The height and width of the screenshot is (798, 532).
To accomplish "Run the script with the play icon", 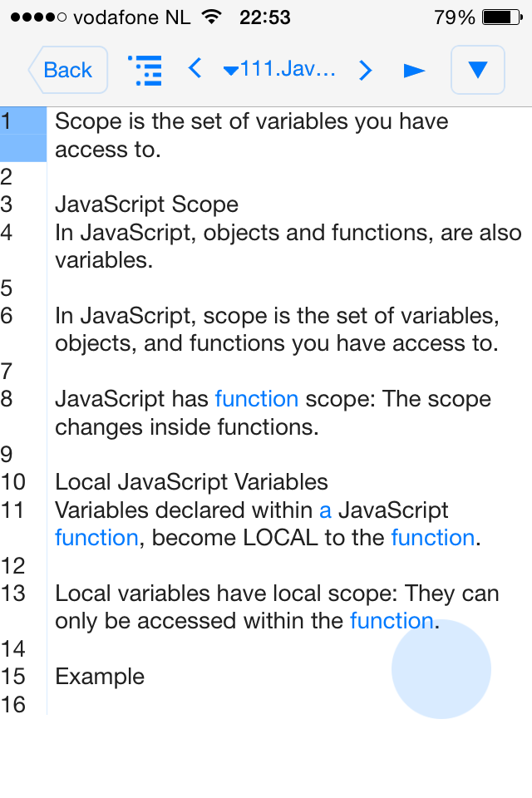I will pyautogui.click(x=414, y=70).
